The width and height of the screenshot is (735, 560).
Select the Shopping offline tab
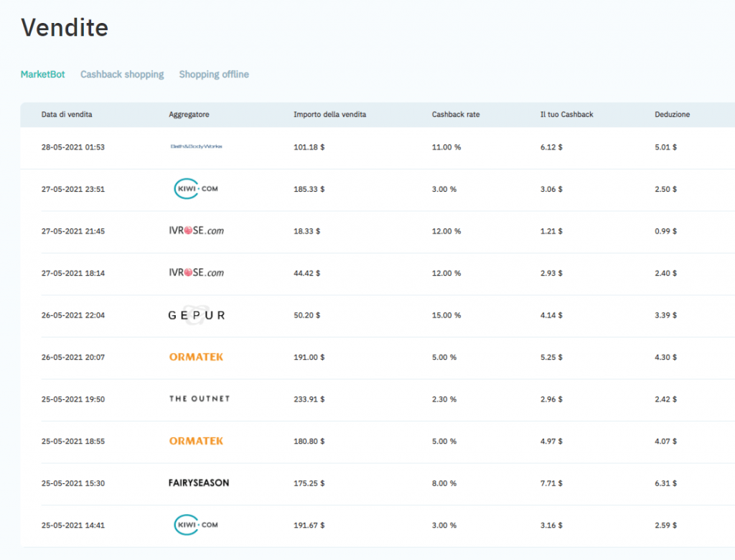(x=214, y=75)
